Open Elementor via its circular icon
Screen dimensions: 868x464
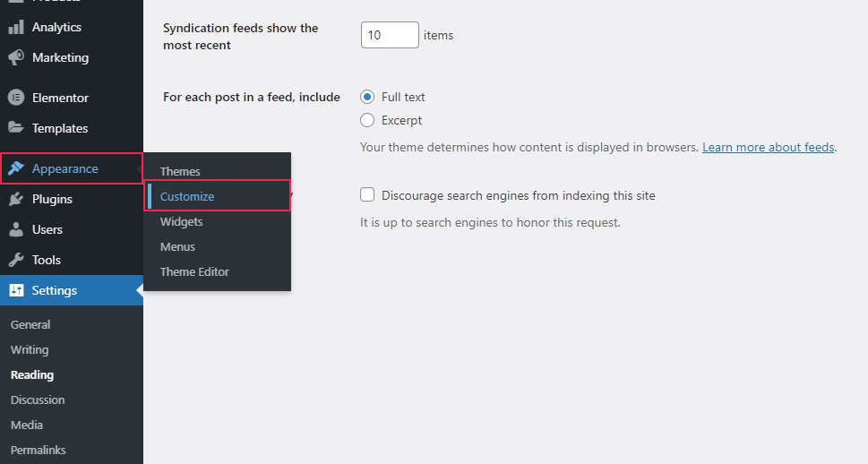pyautogui.click(x=16, y=98)
